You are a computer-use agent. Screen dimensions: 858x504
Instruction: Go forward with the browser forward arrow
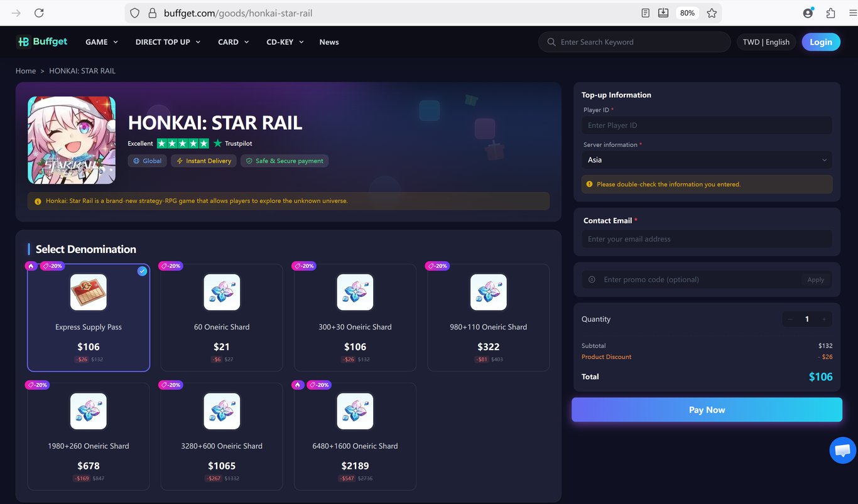[x=16, y=13]
